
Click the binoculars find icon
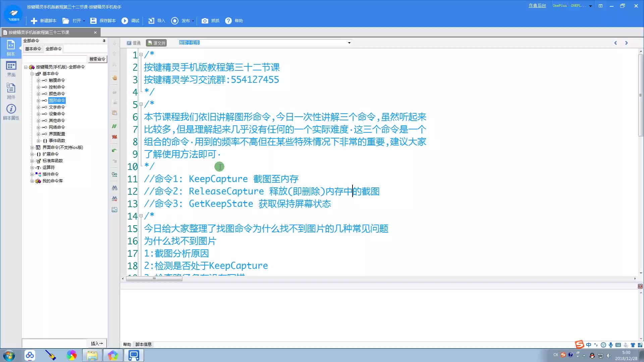[x=114, y=188]
